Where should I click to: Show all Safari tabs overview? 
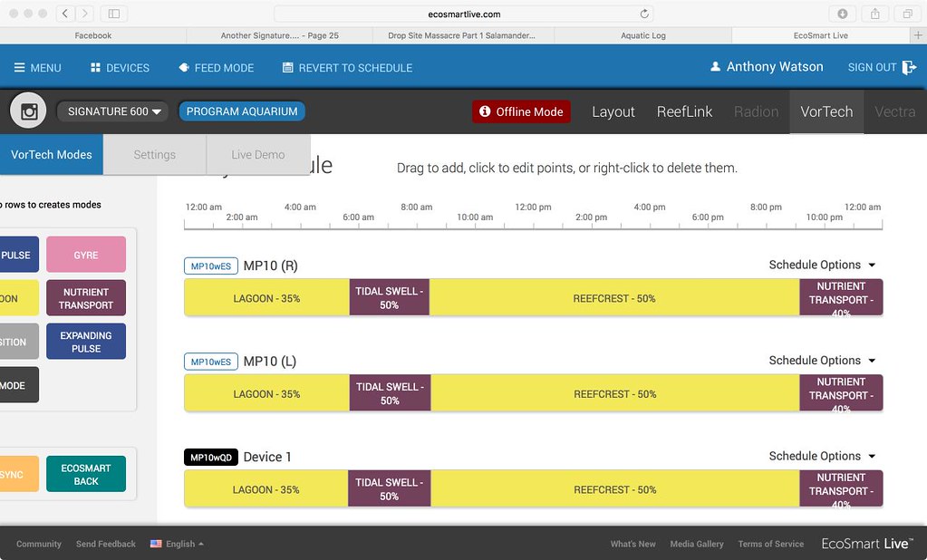point(907,14)
